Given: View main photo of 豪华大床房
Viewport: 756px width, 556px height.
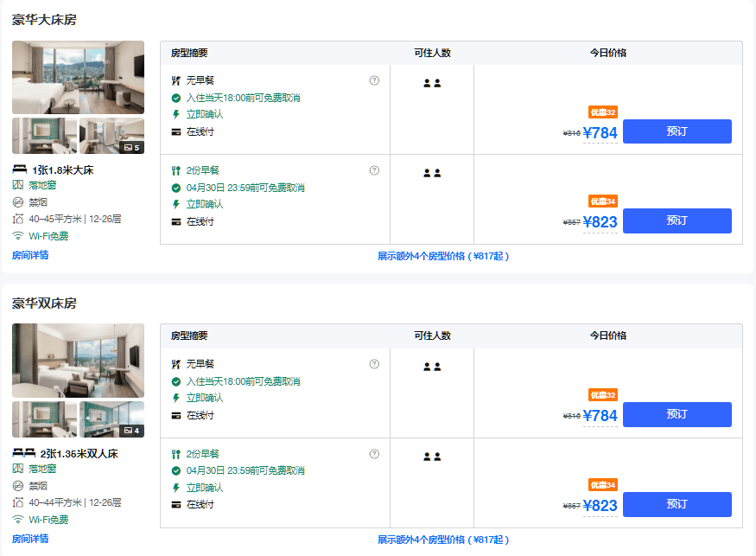Looking at the screenshot, I should (x=78, y=77).
